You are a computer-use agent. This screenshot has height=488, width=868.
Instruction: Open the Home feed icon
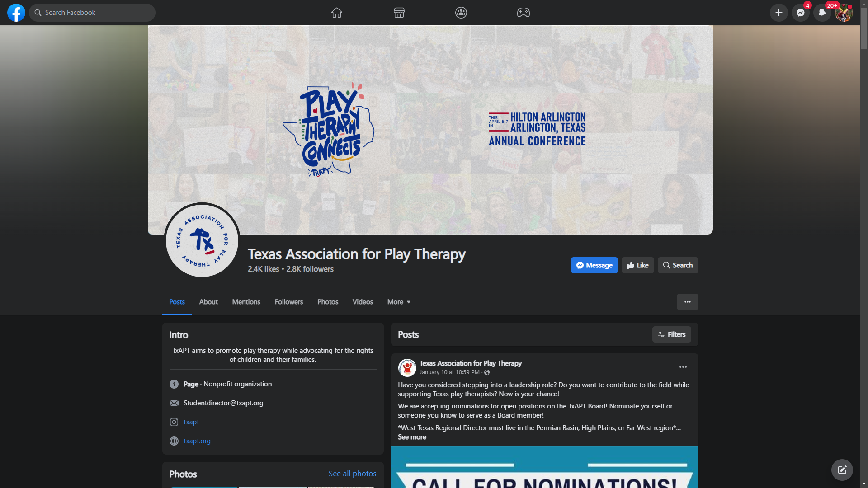coord(336,13)
